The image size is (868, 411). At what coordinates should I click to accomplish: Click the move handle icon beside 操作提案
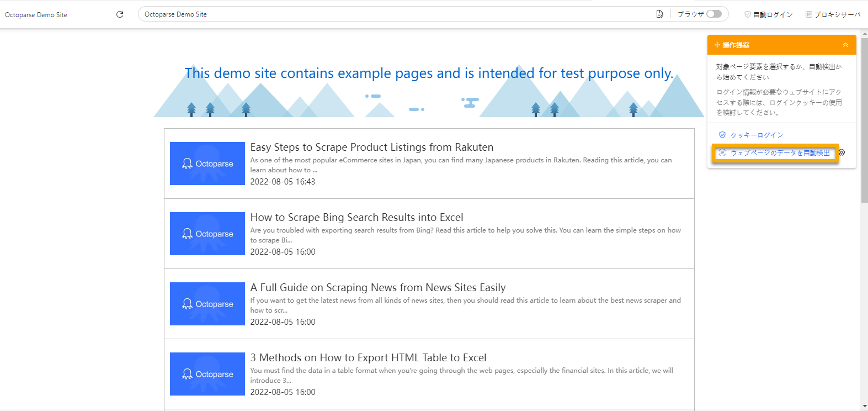[717, 45]
